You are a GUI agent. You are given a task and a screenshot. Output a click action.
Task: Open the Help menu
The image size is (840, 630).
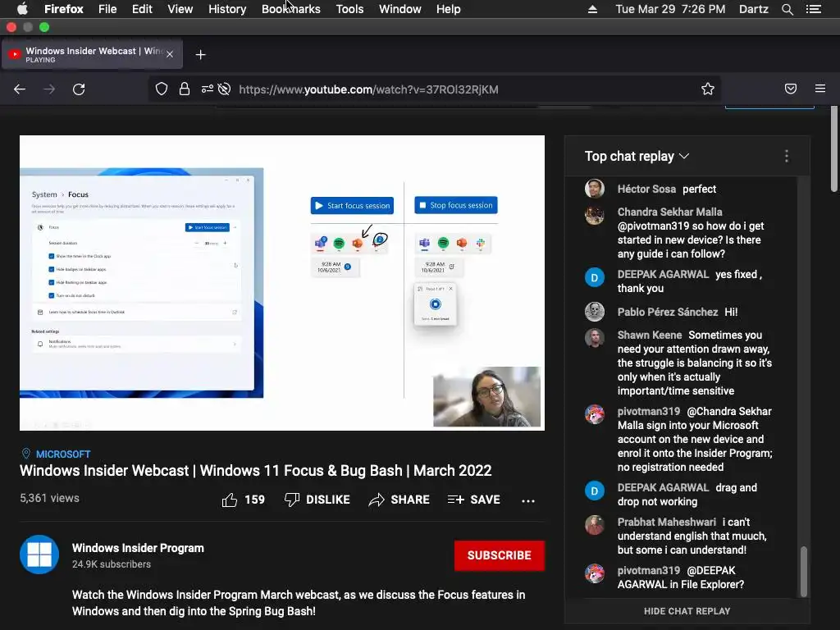coord(449,9)
